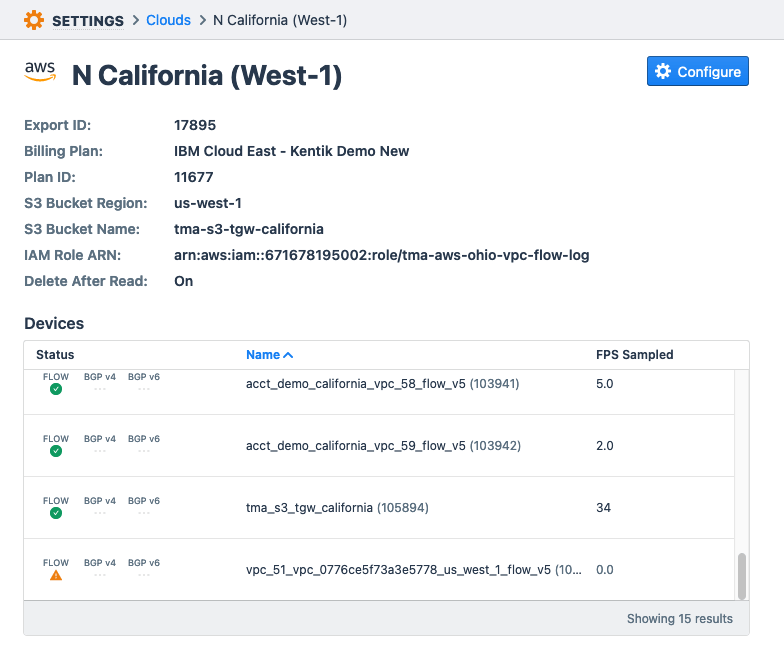Viewport: 784px width, 649px height.
Task: Click S3 Bucket Name value tma-s3-tgw-california
Action: (x=248, y=229)
